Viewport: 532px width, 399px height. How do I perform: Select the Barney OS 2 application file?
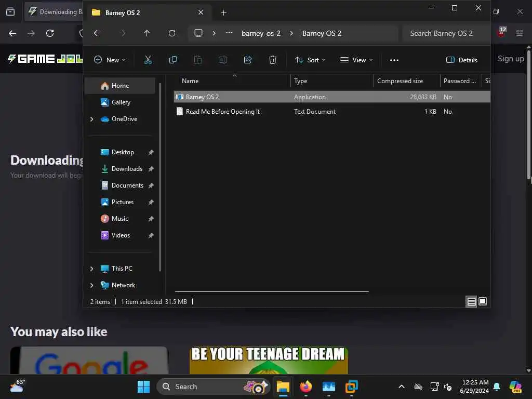pyautogui.click(x=332, y=97)
